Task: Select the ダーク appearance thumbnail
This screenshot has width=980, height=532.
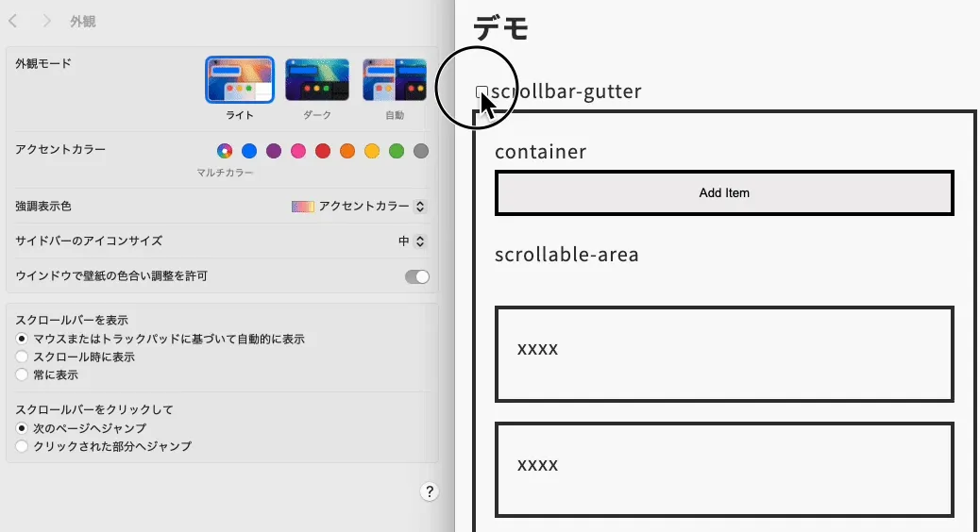Action: (x=317, y=80)
